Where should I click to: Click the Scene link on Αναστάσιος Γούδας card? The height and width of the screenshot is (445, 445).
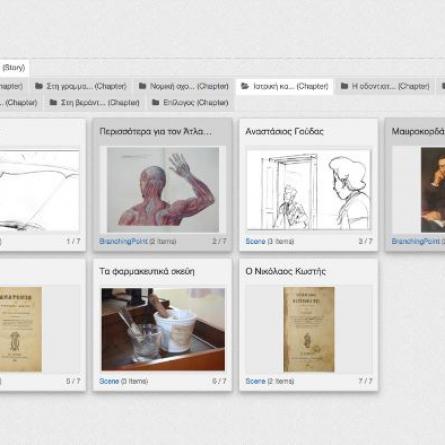[x=255, y=241]
